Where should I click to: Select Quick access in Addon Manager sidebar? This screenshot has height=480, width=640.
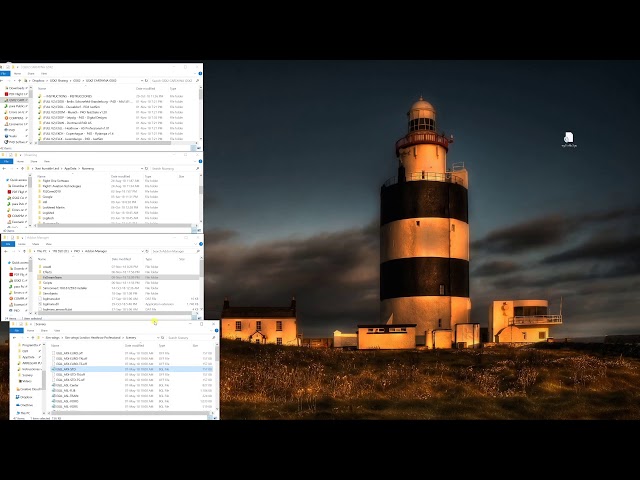18,262
